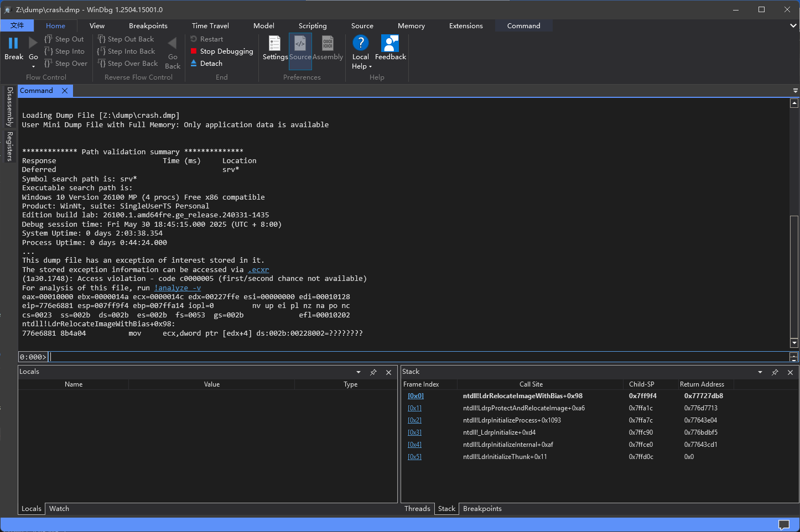This screenshot has width=800, height=532.
Task: Open the Command ribbon tab
Action: point(523,26)
